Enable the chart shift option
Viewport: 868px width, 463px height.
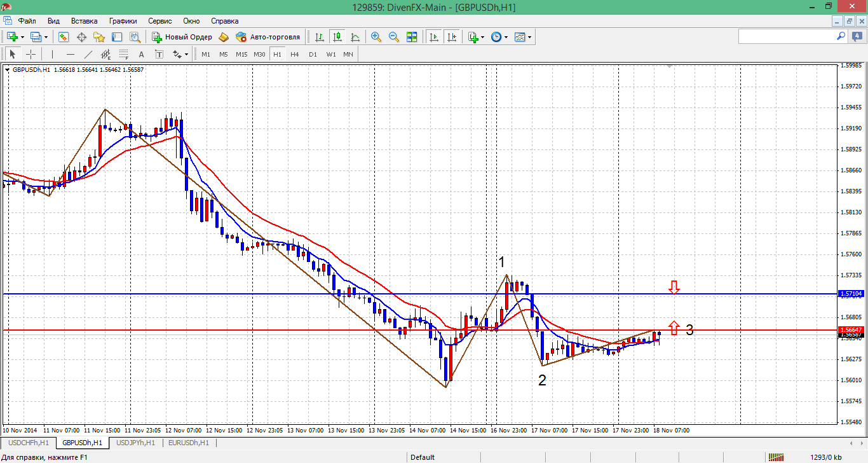click(x=452, y=37)
